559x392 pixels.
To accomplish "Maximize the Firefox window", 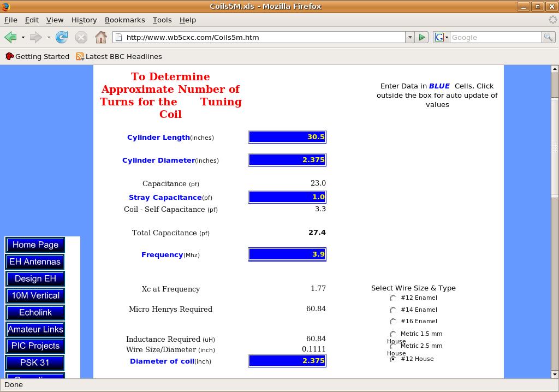I will click(x=537, y=7).
